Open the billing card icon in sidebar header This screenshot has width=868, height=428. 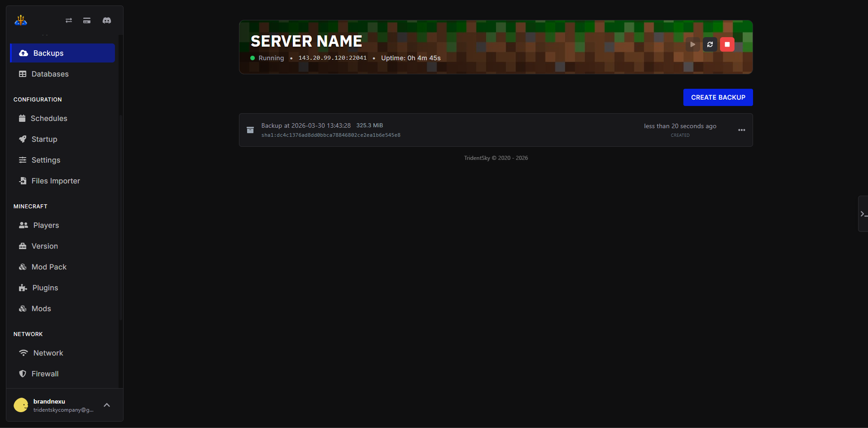click(x=87, y=20)
